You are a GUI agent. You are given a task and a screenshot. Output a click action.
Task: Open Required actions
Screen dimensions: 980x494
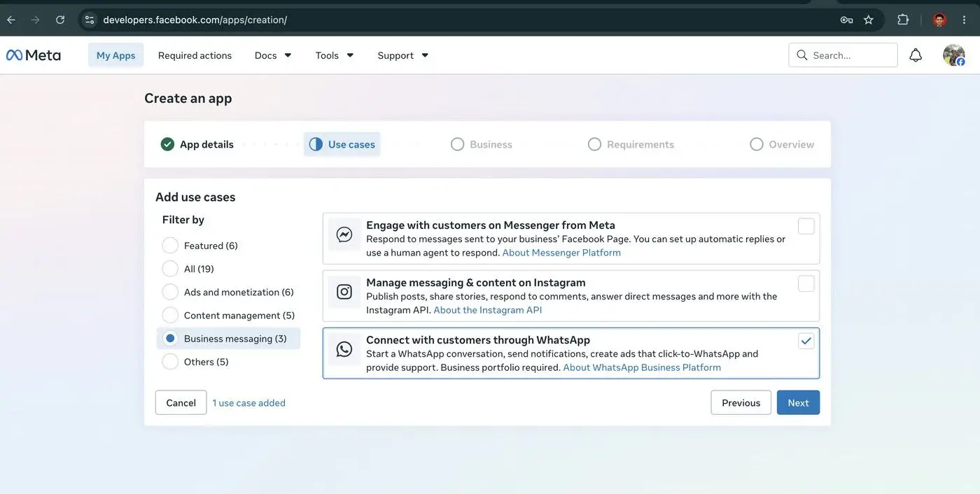pos(195,55)
